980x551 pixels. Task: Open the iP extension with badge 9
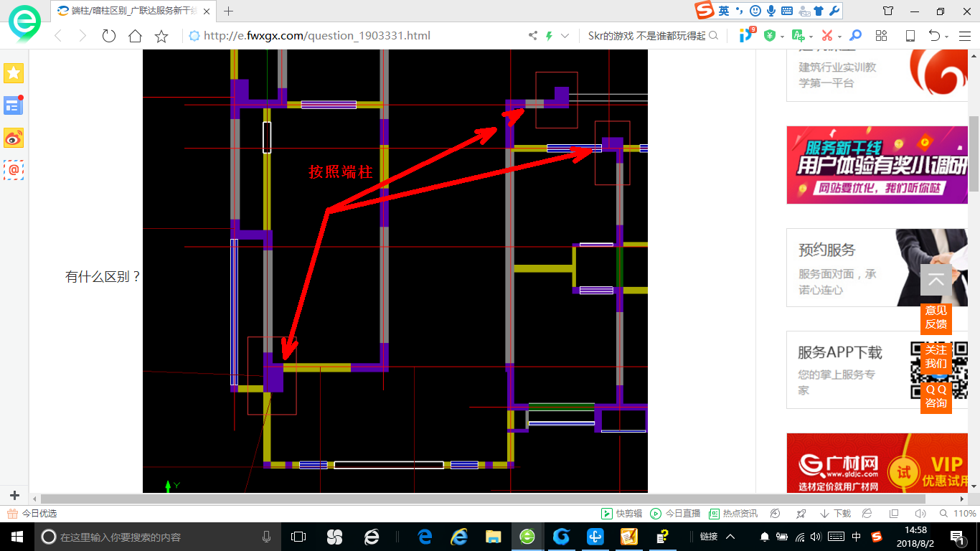(747, 34)
